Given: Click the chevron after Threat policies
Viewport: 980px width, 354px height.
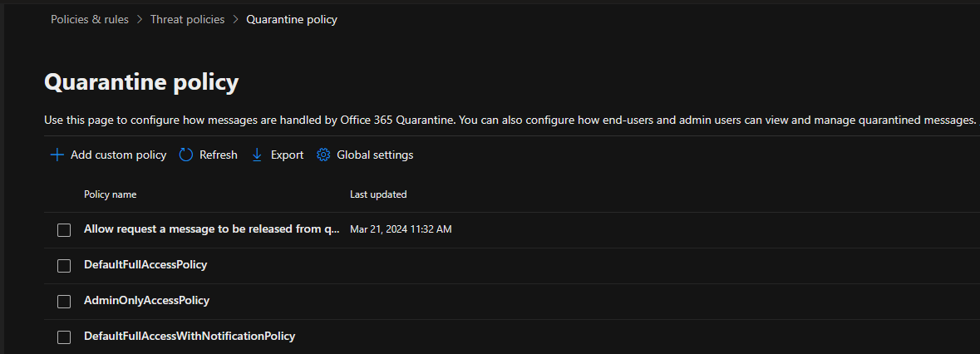Looking at the screenshot, I should point(235,19).
